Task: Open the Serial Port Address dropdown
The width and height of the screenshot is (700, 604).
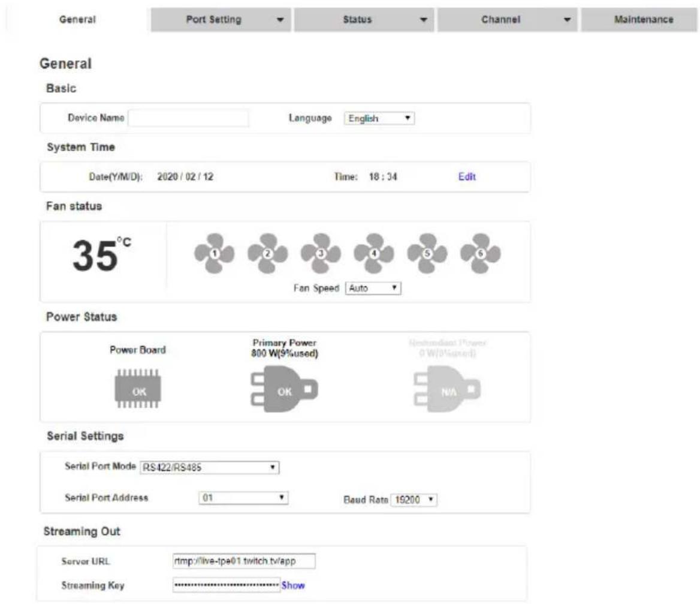Action: pos(243,498)
